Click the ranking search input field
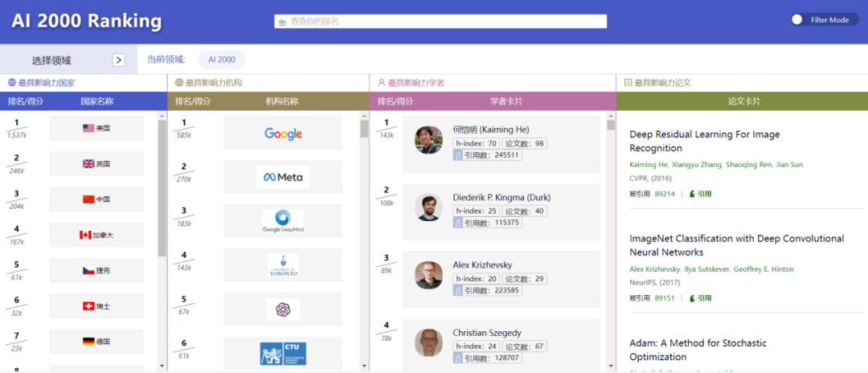 click(x=440, y=22)
